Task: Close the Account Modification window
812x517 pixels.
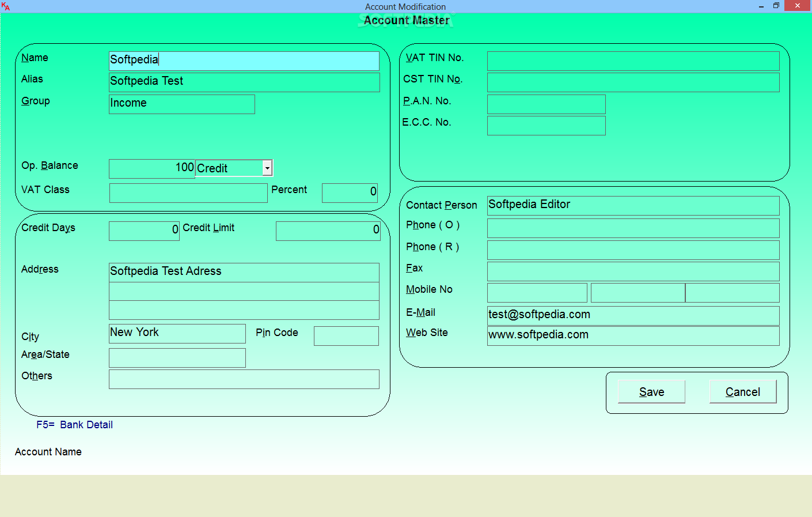Action: coord(798,6)
